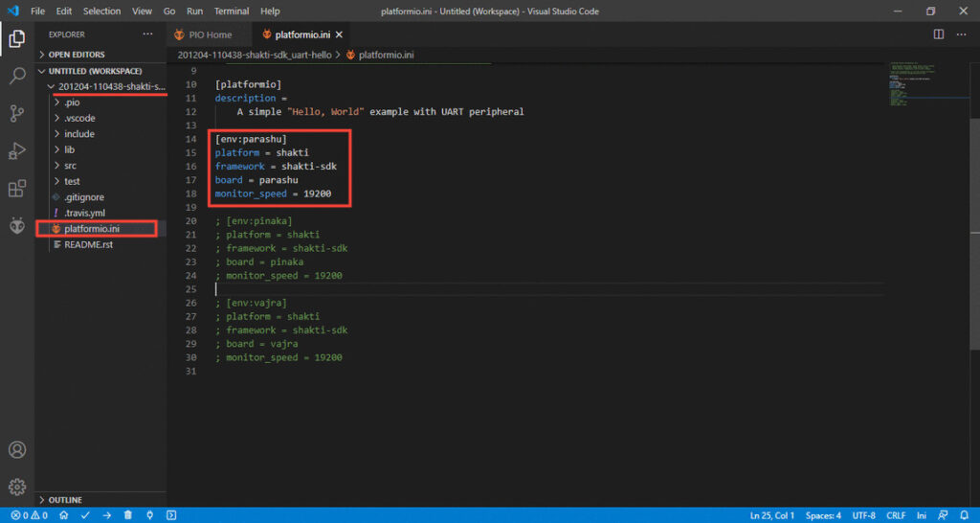Click the PlatformIO Build checkmark icon
This screenshot has height=523, width=980.
pyautogui.click(x=85, y=515)
